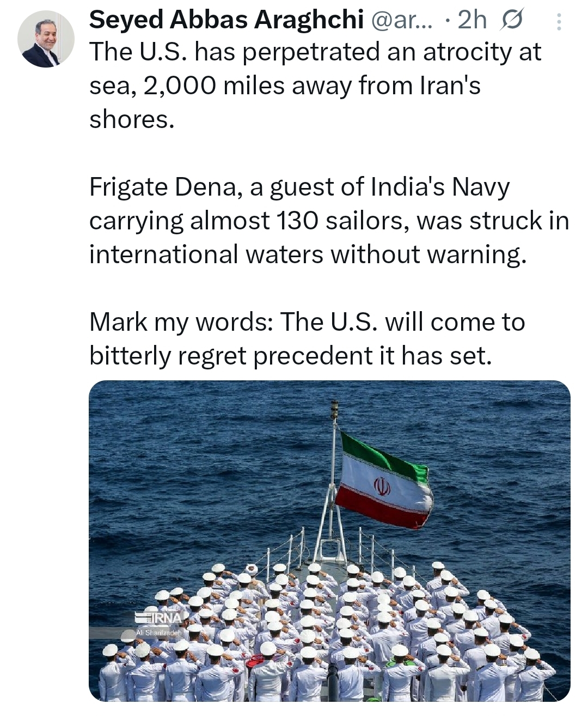Click the line "bitterly regret precedent it has set."
The image size is (588, 716).
coord(290,355)
